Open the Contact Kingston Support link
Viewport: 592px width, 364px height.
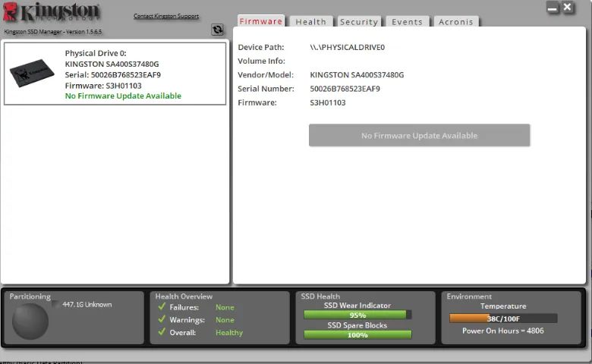tap(166, 16)
